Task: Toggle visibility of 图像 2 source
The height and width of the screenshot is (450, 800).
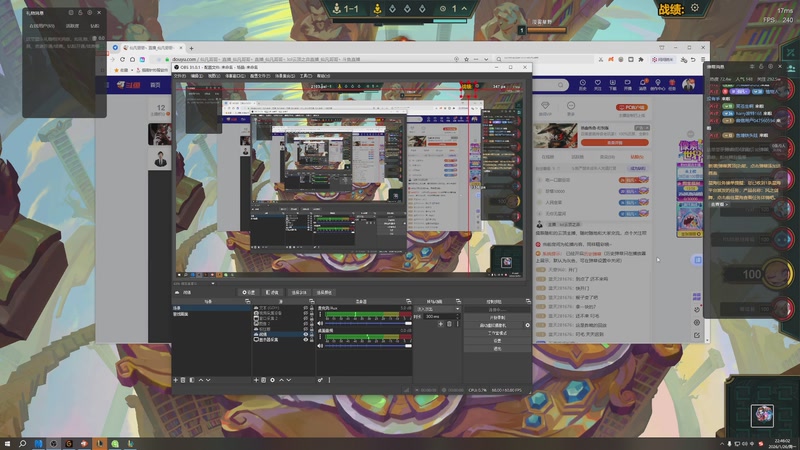Action: [x=306, y=324]
